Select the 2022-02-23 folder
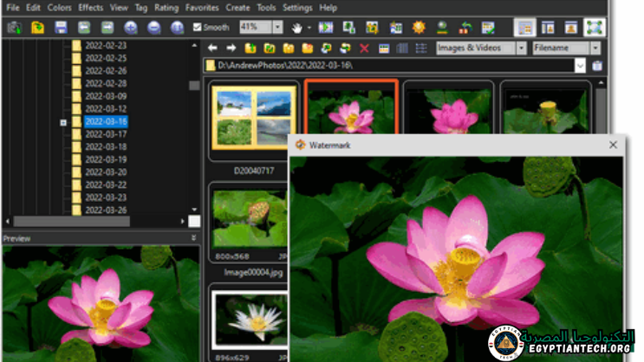 (x=106, y=46)
